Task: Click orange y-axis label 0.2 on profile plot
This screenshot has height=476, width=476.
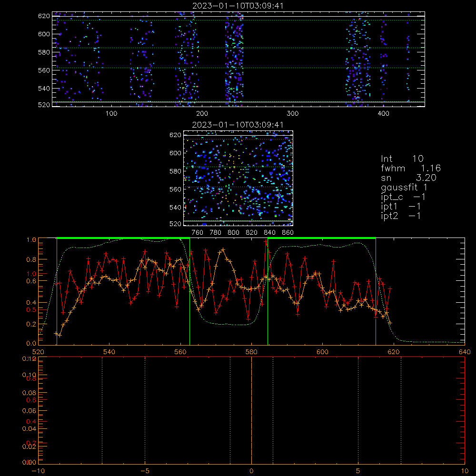Action: 31,324
